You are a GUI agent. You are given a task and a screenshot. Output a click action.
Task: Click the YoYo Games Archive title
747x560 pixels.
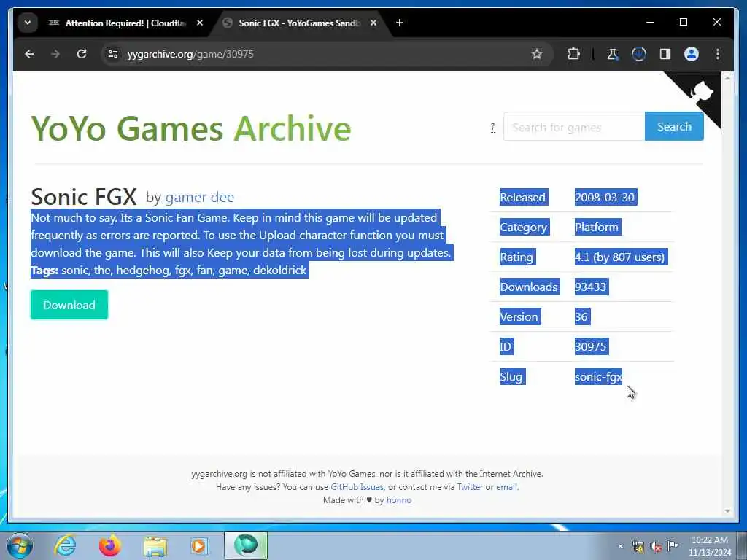191,128
